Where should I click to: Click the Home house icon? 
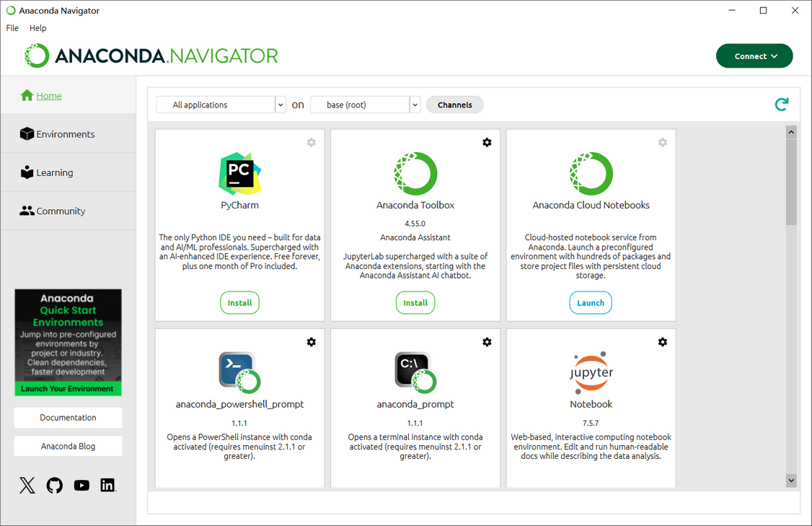point(27,95)
